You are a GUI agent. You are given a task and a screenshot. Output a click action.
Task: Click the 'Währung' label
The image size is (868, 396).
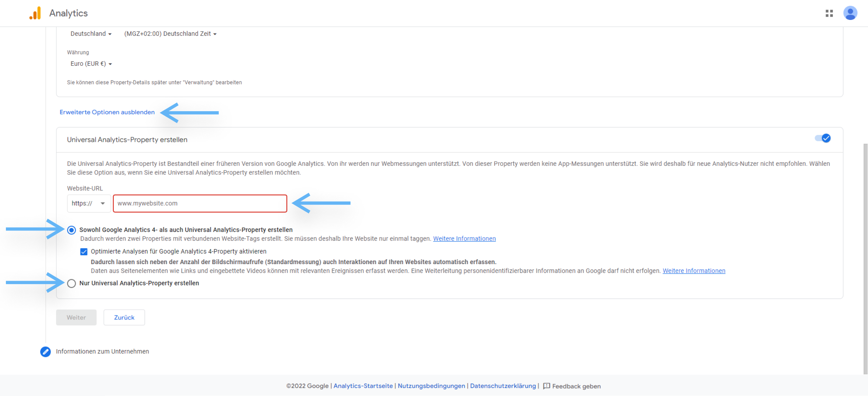(x=78, y=52)
